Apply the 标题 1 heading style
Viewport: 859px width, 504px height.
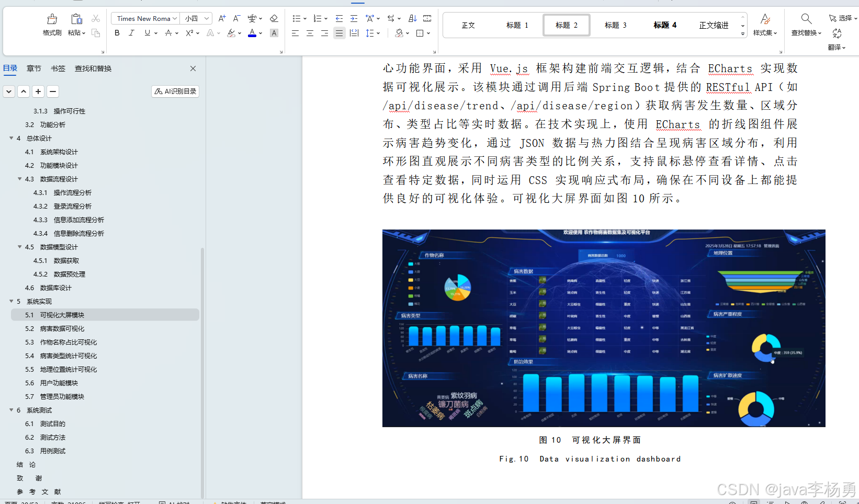(517, 25)
